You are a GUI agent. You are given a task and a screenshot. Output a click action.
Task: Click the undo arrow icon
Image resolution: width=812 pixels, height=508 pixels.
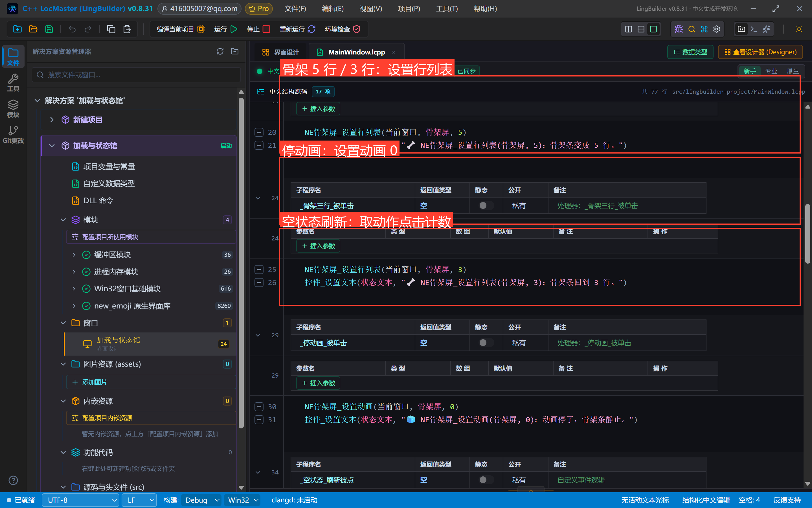(x=72, y=29)
